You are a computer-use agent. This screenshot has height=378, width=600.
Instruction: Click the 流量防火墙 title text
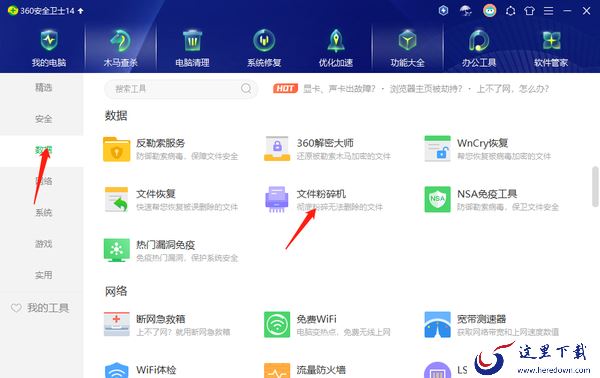[x=321, y=370]
